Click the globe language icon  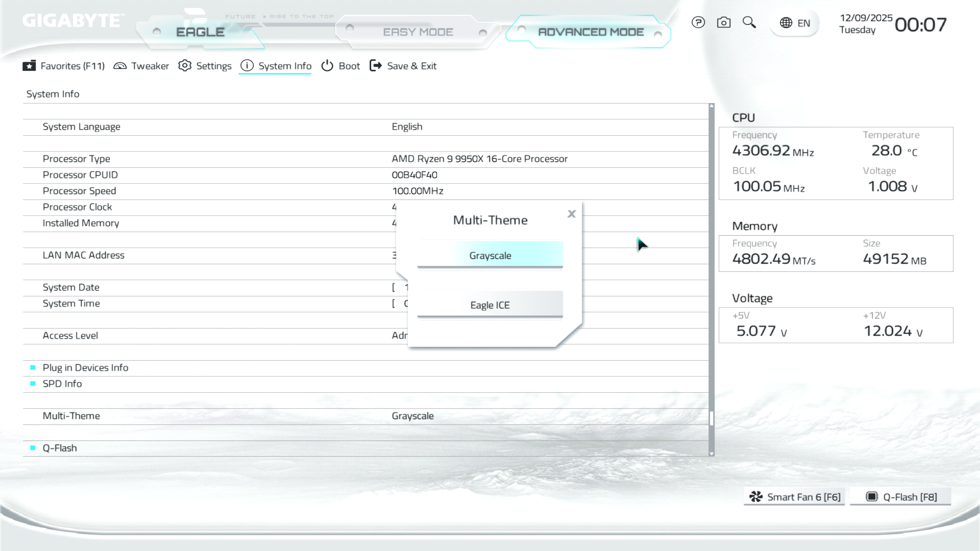tap(786, 23)
